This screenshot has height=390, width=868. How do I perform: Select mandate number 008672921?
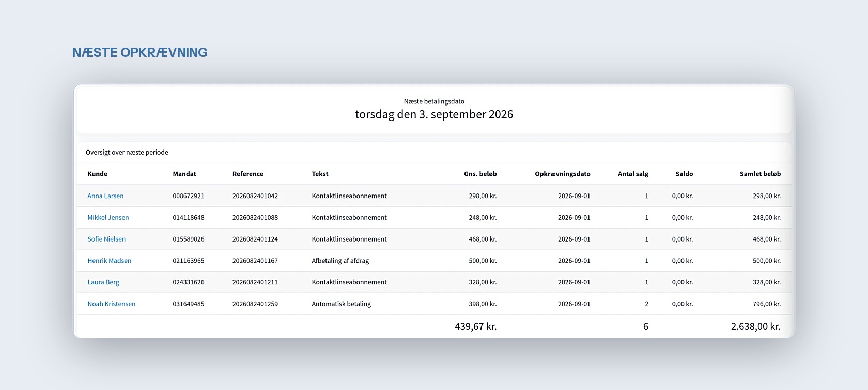point(188,196)
